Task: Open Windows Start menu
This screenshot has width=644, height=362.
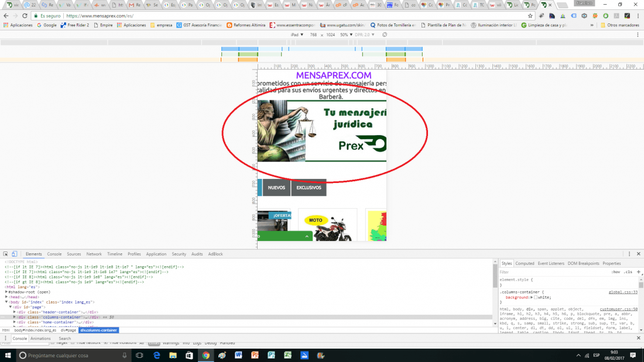Action: [x=8, y=356]
